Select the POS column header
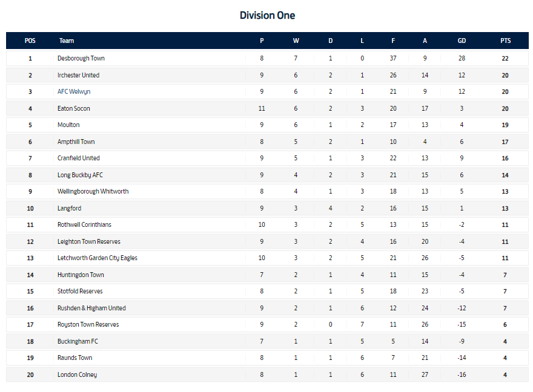The height and width of the screenshot is (392, 533). click(30, 41)
